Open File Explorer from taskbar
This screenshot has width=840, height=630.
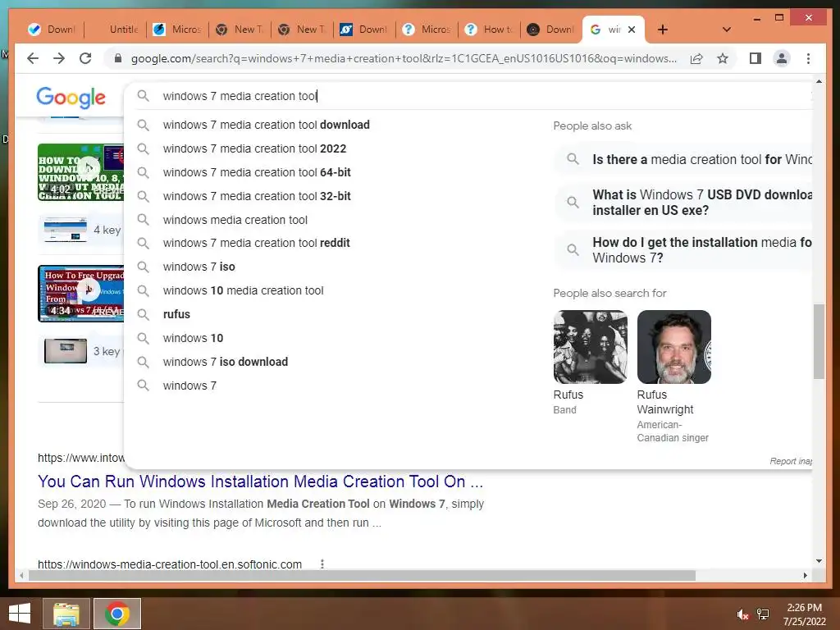coord(66,614)
